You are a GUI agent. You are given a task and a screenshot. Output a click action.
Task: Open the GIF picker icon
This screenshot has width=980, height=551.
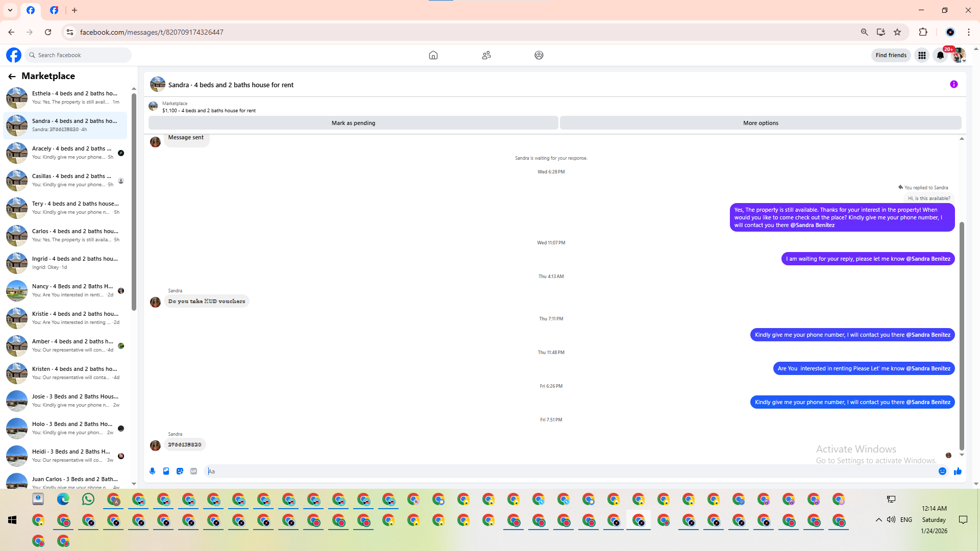click(x=193, y=471)
